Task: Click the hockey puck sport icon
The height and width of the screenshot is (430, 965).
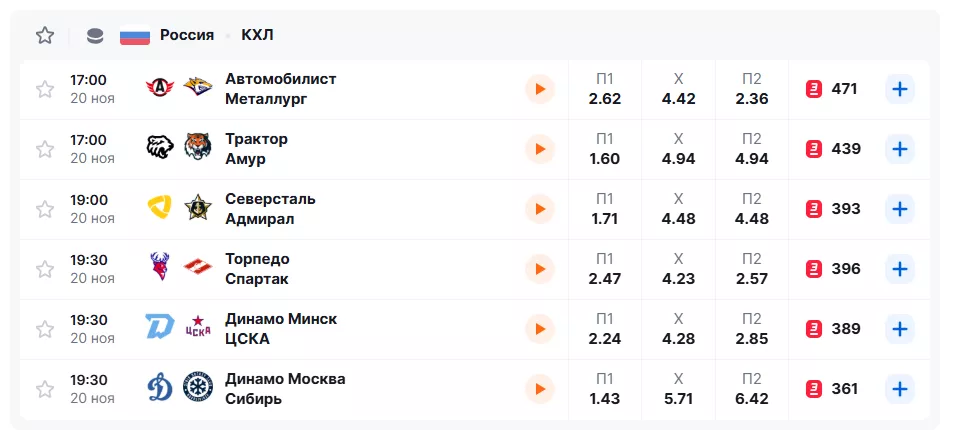Action: coord(95,36)
